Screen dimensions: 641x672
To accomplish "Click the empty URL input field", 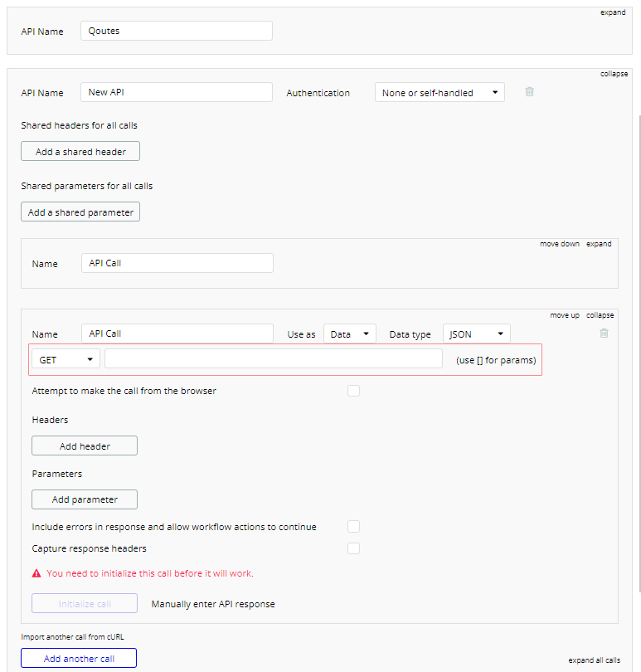I will click(x=274, y=358).
